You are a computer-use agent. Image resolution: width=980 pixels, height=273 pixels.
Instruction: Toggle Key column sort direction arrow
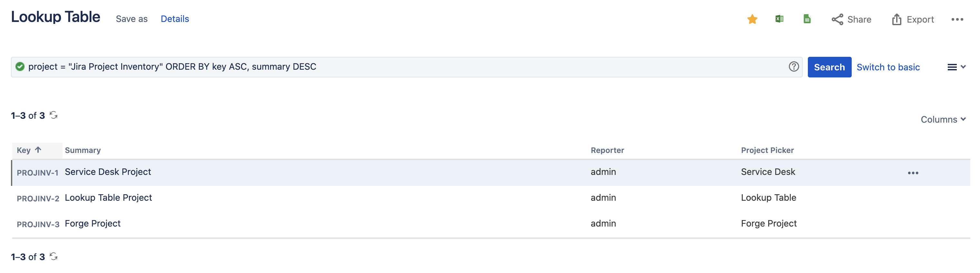(x=38, y=150)
